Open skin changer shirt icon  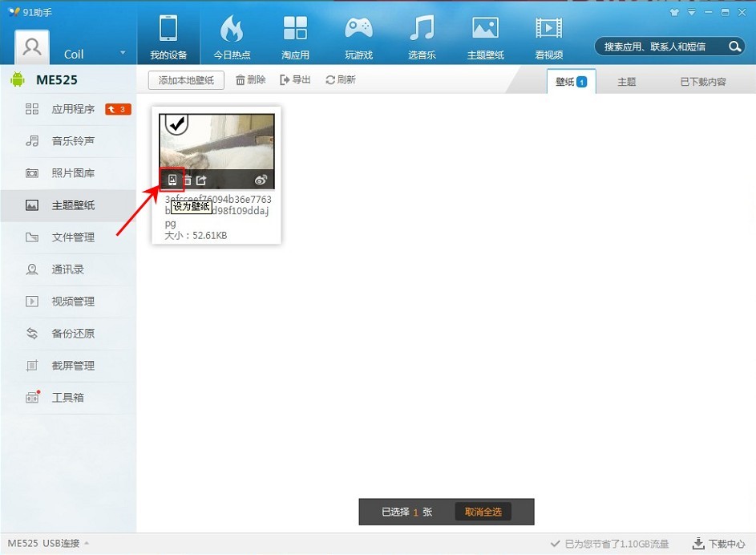point(674,12)
